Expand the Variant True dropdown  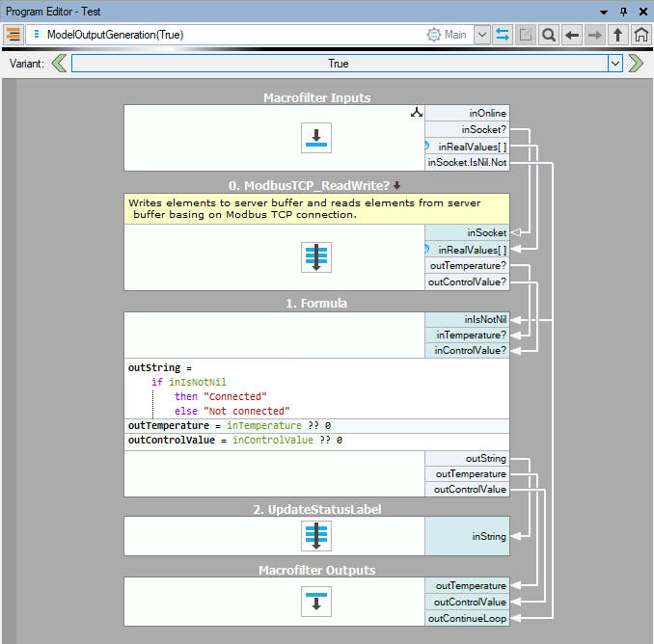pos(614,64)
